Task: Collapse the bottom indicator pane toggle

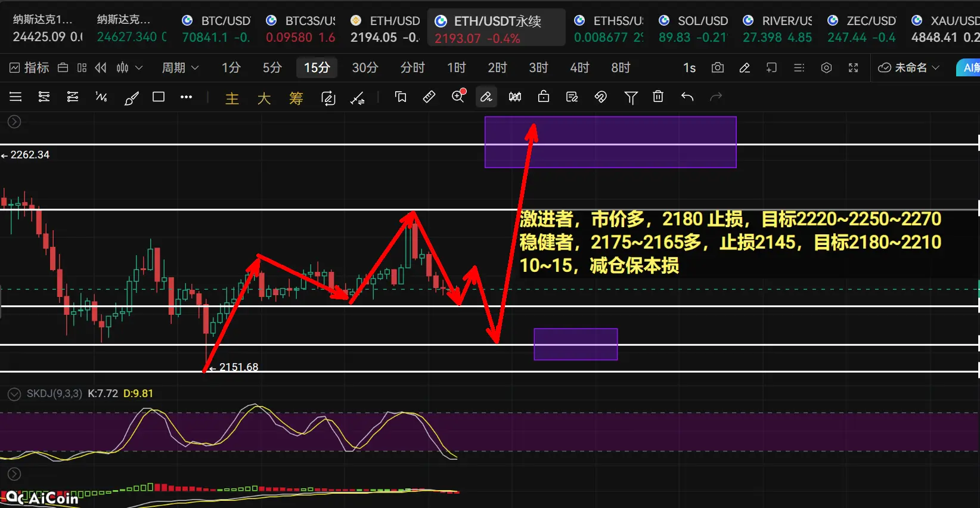Action: click(x=14, y=474)
